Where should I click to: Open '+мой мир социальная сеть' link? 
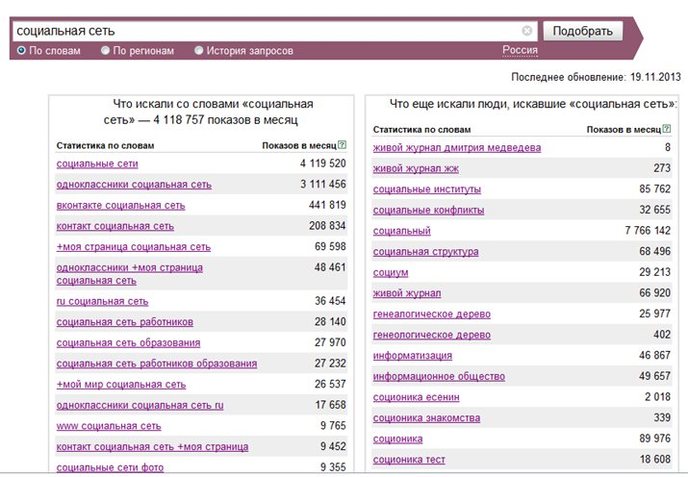click(x=121, y=384)
